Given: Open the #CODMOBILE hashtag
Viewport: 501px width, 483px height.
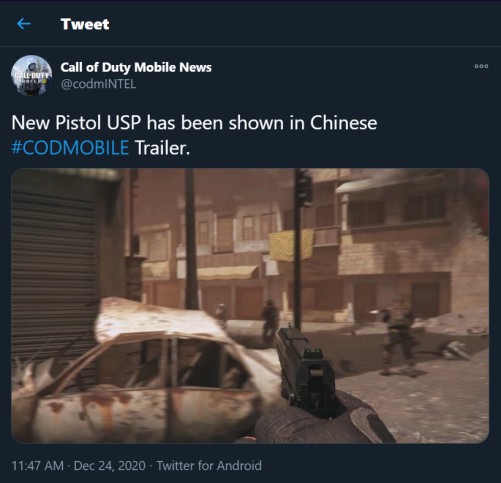Looking at the screenshot, I should point(70,148).
